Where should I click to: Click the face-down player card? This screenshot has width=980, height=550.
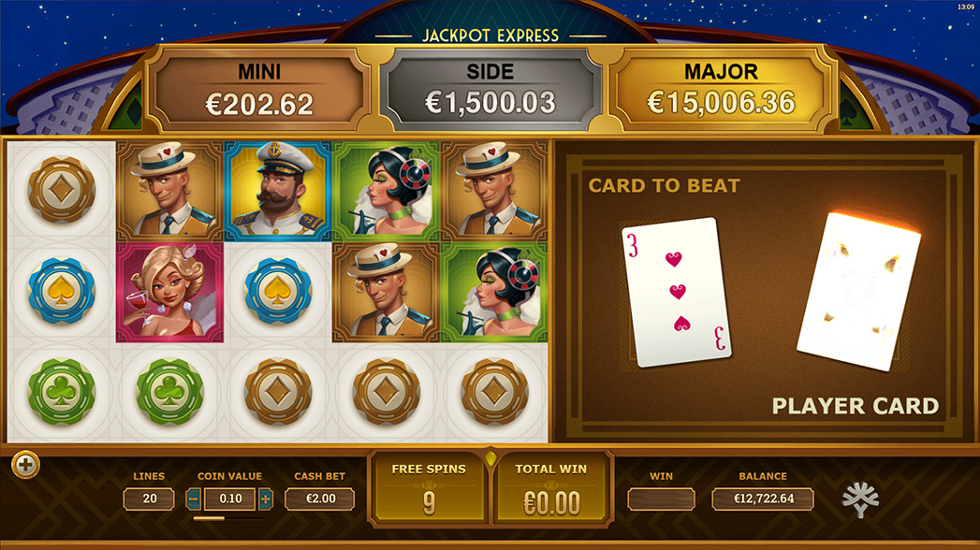click(x=858, y=292)
